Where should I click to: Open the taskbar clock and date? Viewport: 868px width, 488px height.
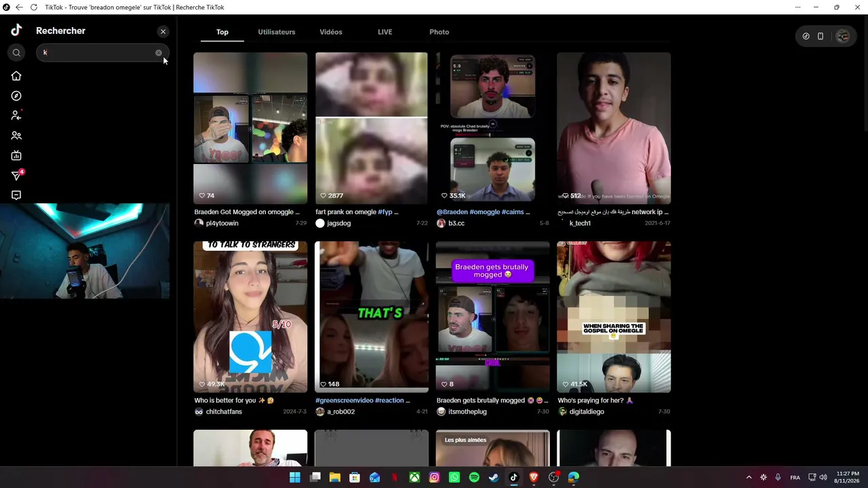(848, 477)
